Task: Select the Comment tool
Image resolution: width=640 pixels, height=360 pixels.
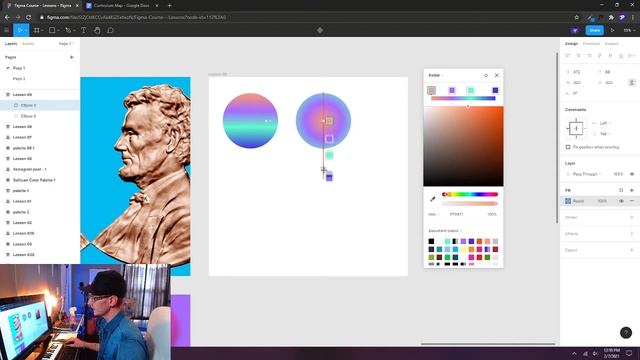Action: click(110, 30)
